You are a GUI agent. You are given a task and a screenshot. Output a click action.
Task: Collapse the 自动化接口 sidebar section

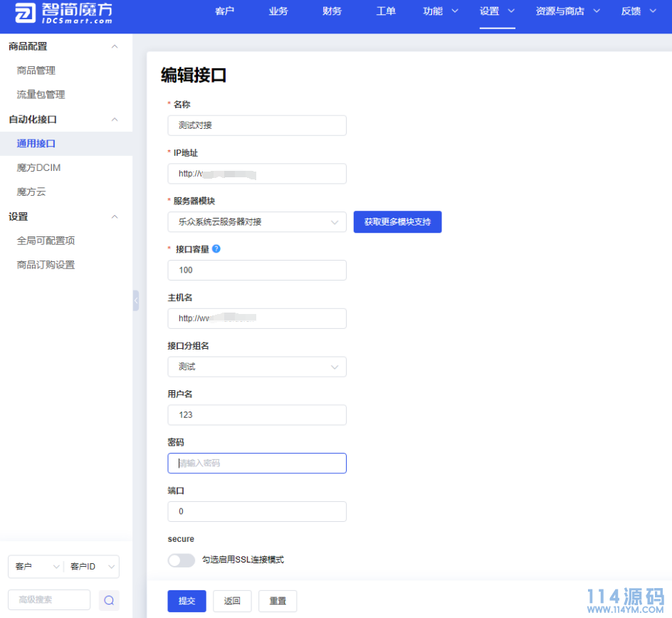115,120
